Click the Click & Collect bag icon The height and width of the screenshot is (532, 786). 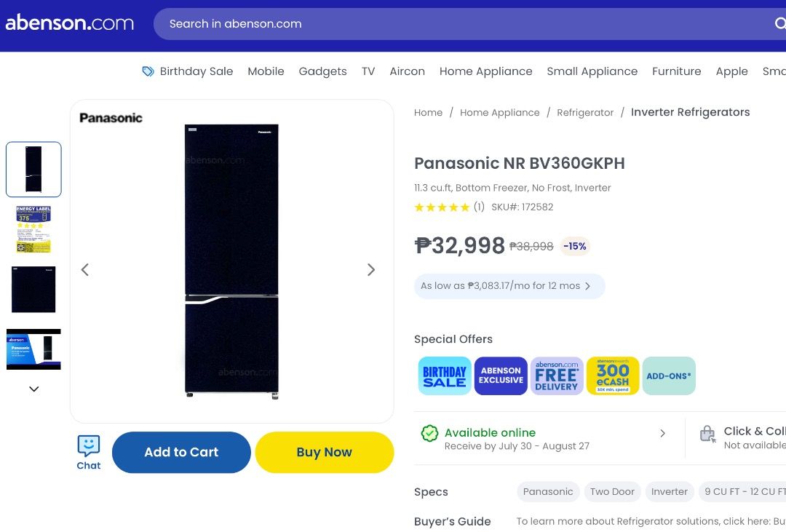coord(707,433)
